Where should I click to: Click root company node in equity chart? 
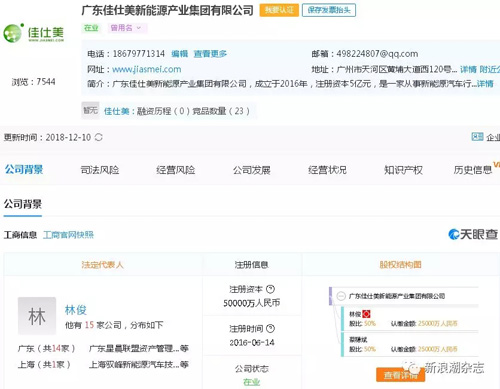coord(397,296)
